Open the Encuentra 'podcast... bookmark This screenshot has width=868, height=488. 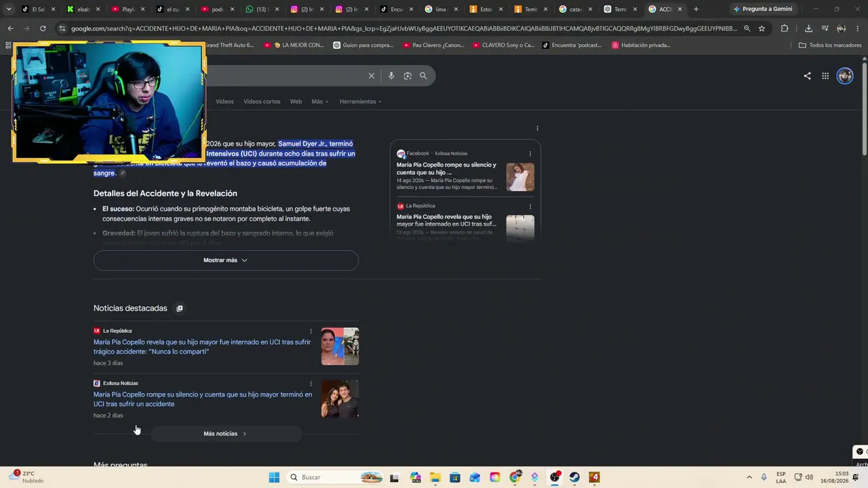(x=572, y=45)
